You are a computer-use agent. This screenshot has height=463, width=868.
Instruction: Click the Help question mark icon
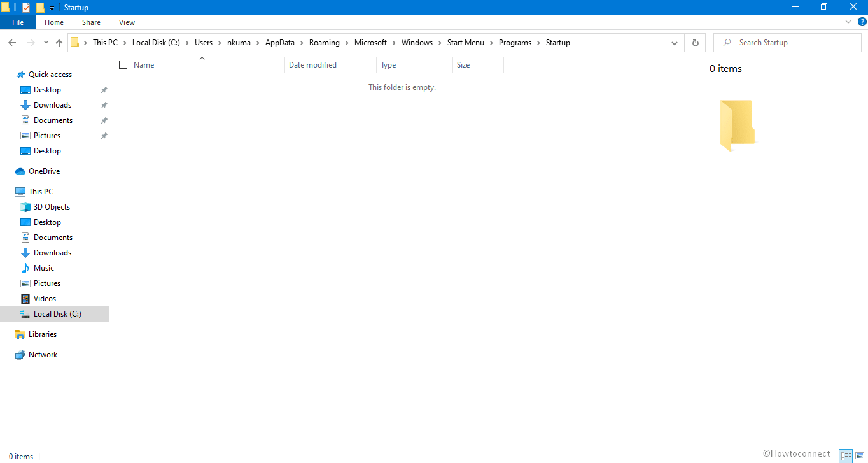[x=862, y=22]
